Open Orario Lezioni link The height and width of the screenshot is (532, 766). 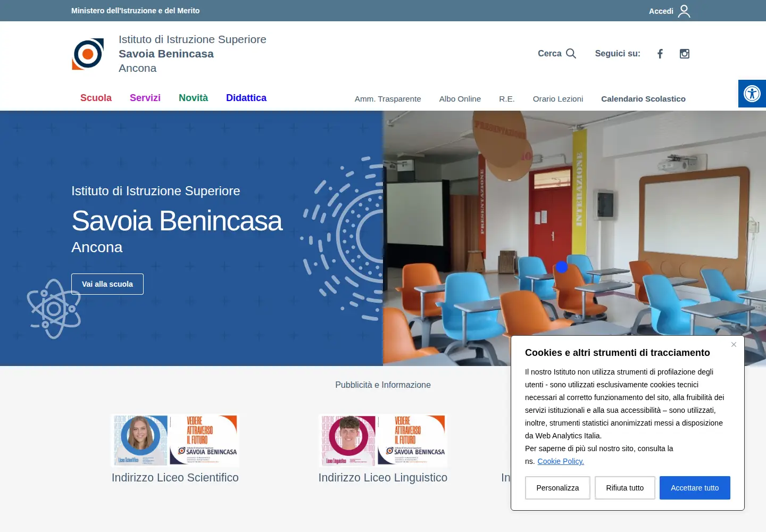(x=558, y=99)
